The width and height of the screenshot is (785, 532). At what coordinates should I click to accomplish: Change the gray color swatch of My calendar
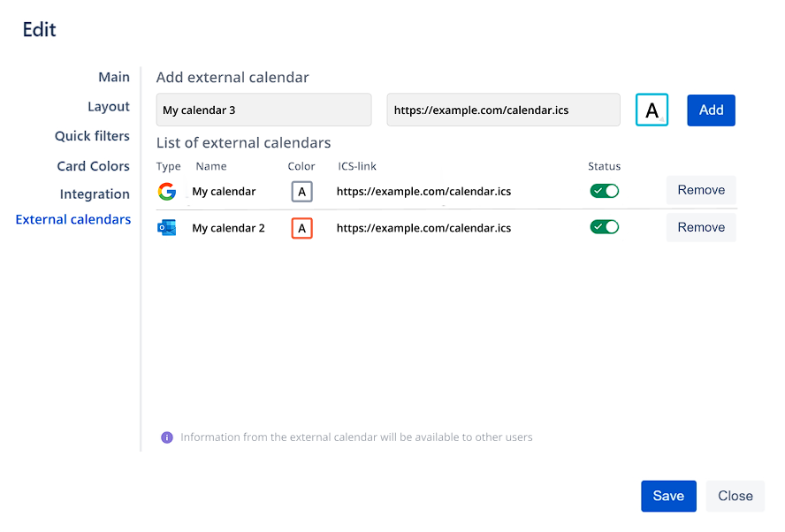[x=302, y=192]
